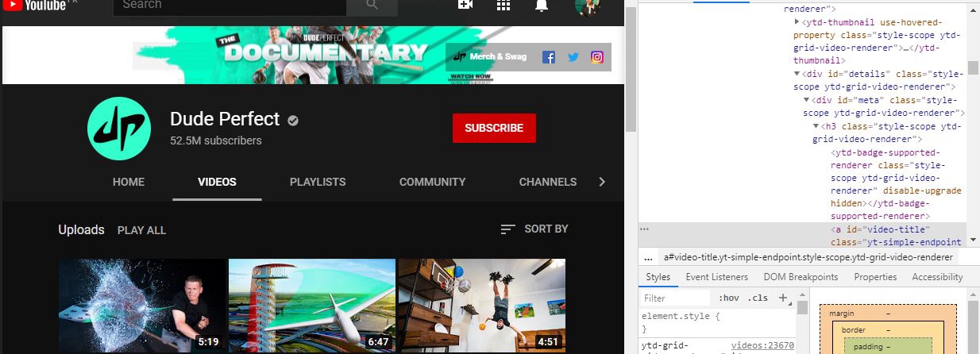The width and height of the screenshot is (980, 354).
Task: Open the 6:47 airplane video thumbnail
Action: [312, 306]
